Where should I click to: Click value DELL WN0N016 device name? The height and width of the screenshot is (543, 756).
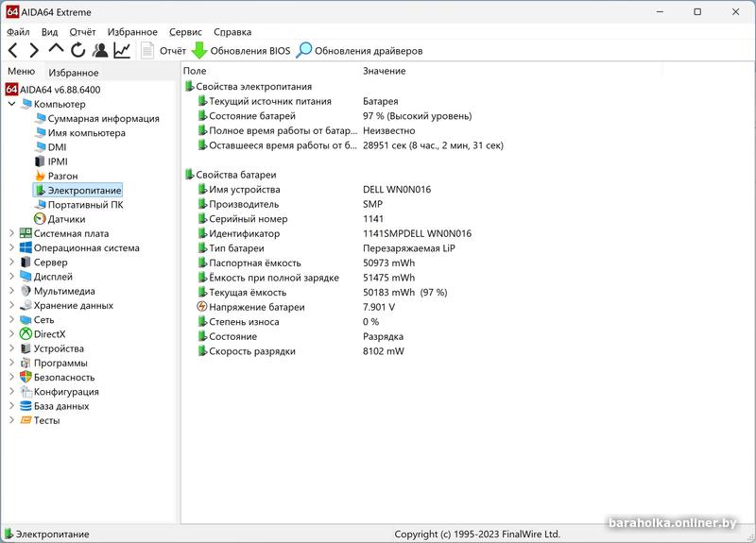click(x=397, y=190)
